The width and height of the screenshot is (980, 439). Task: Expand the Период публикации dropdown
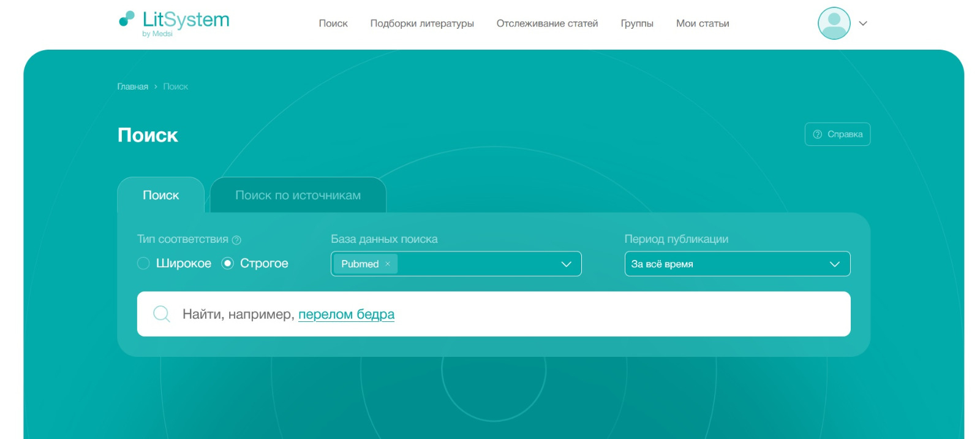(834, 264)
